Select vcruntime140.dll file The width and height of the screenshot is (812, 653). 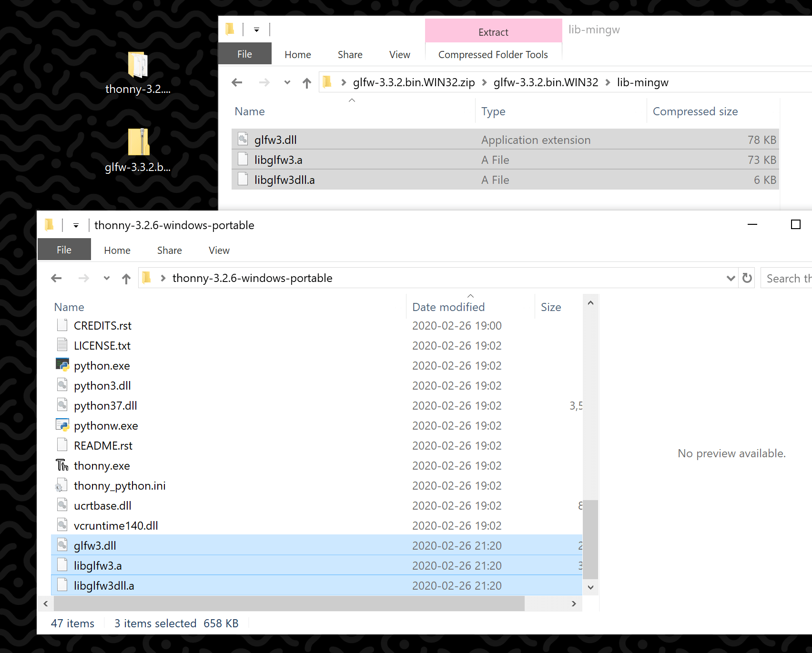click(316, 525)
